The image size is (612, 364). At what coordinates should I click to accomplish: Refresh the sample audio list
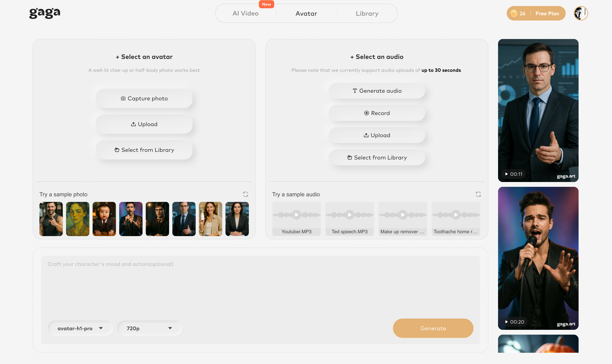click(478, 194)
